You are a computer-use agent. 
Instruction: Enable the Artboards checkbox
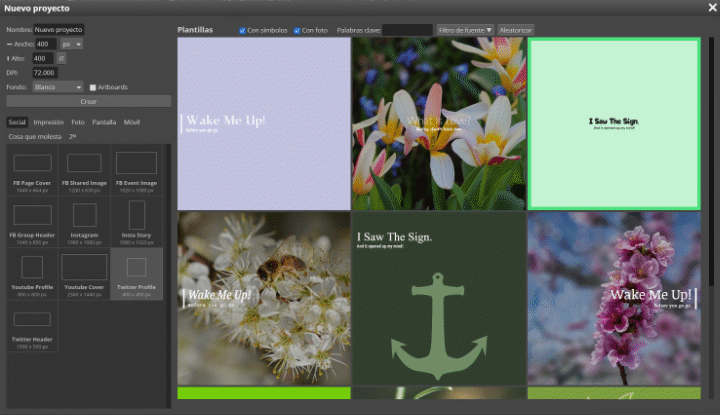click(x=93, y=87)
